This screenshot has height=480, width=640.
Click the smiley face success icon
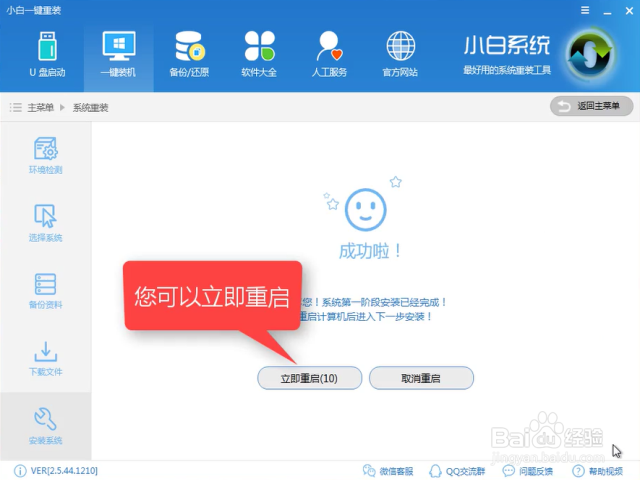365,209
